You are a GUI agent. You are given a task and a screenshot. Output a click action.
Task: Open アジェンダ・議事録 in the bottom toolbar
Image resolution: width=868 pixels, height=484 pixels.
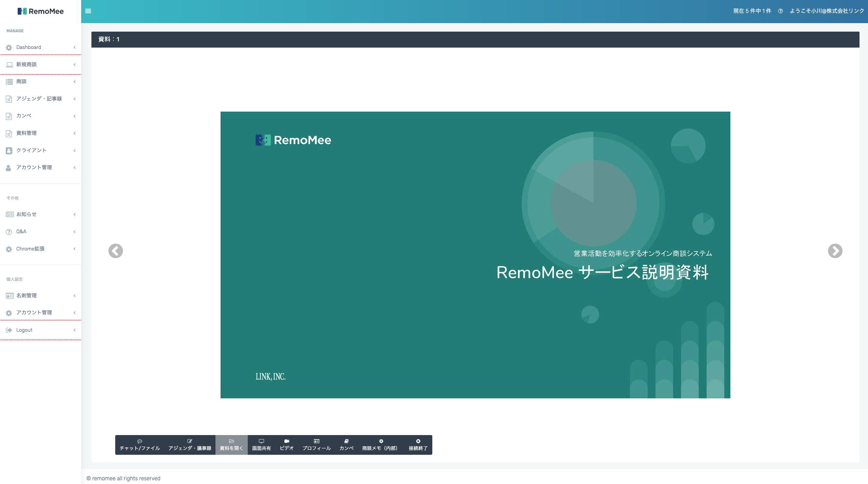190,445
